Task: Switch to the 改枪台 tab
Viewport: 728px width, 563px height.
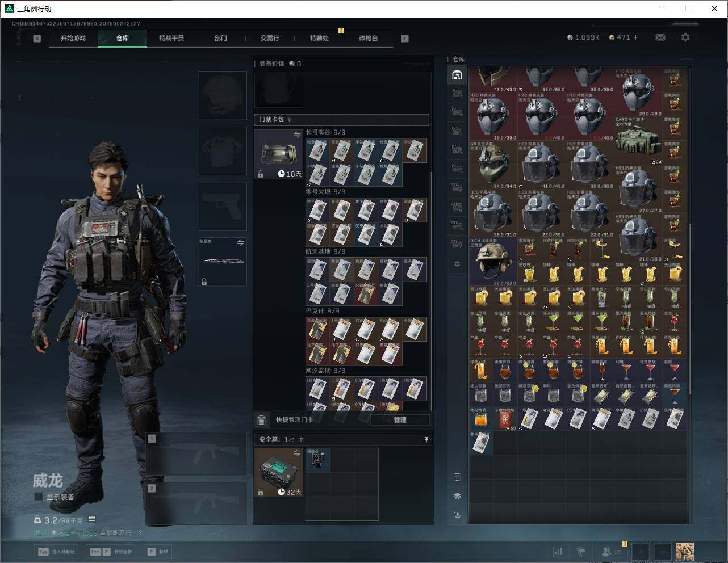Action: pyautogui.click(x=368, y=38)
